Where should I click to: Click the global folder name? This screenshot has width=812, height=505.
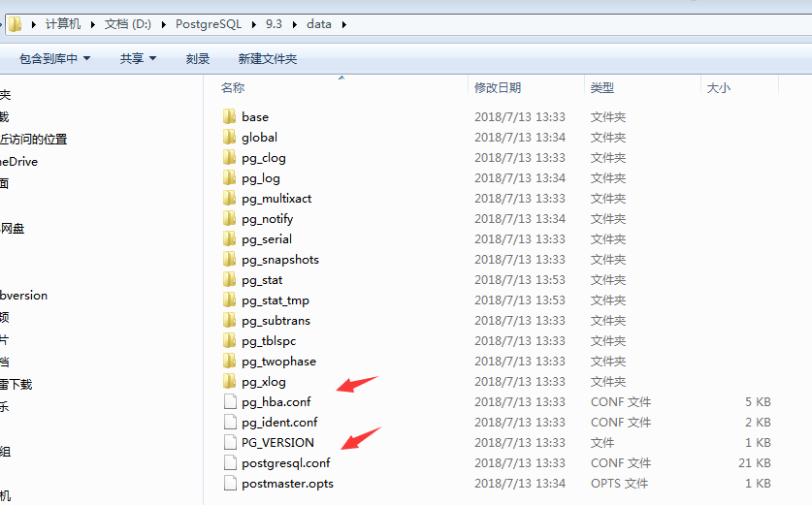[259, 137]
